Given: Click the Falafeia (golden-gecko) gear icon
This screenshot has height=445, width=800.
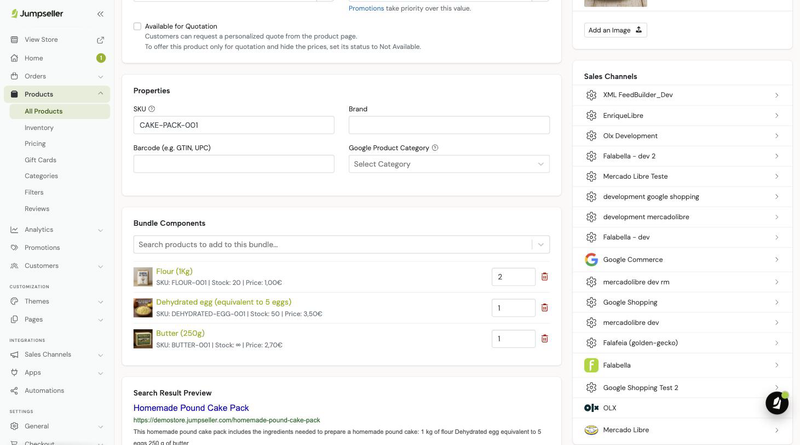Looking at the screenshot, I should 591,343.
